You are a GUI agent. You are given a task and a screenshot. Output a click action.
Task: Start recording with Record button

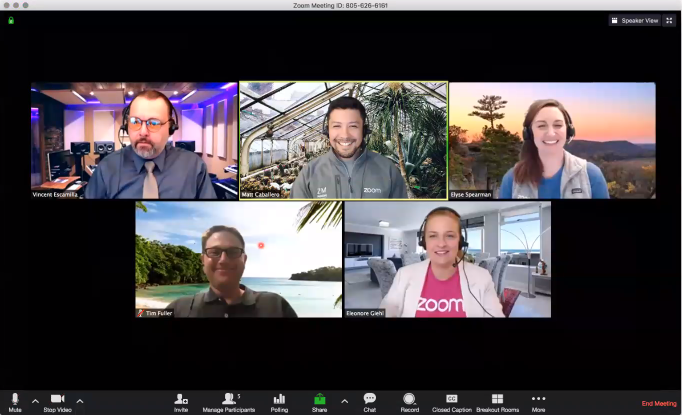[x=409, y=402]
